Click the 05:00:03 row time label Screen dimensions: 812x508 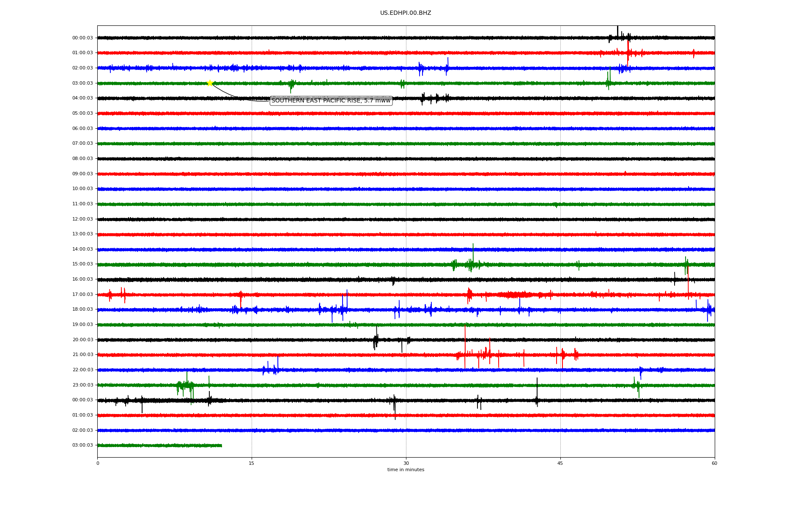coord(82,113)
